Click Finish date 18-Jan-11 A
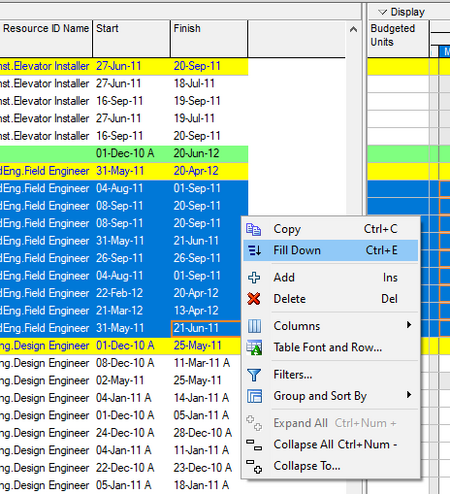450x494 pixels. point(201,485)
